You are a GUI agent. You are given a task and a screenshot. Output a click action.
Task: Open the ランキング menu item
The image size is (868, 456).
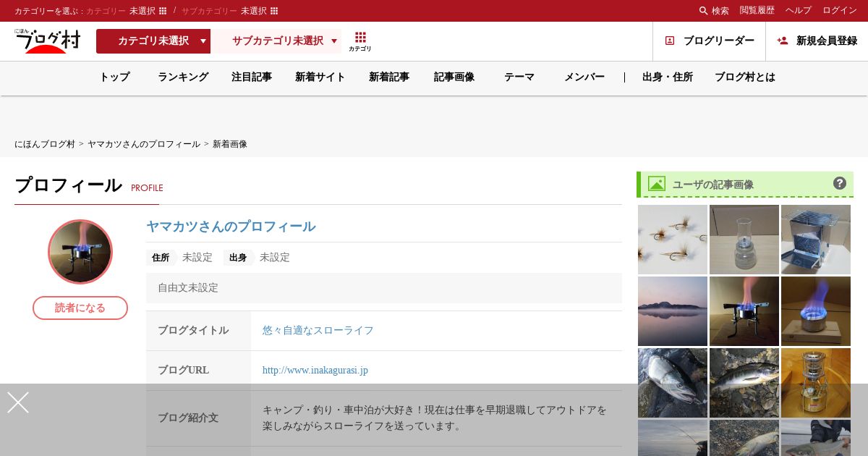click(183, 77)
